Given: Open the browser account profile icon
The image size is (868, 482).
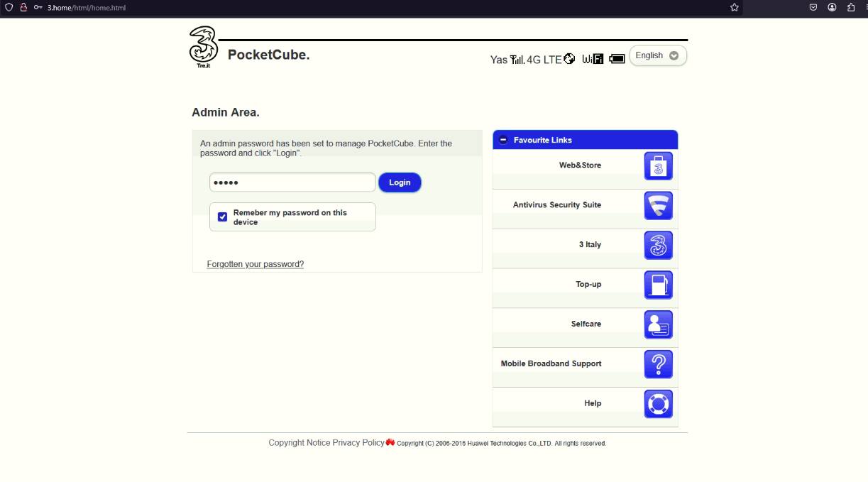Looking at the screenshot, I should pos(832,7).
